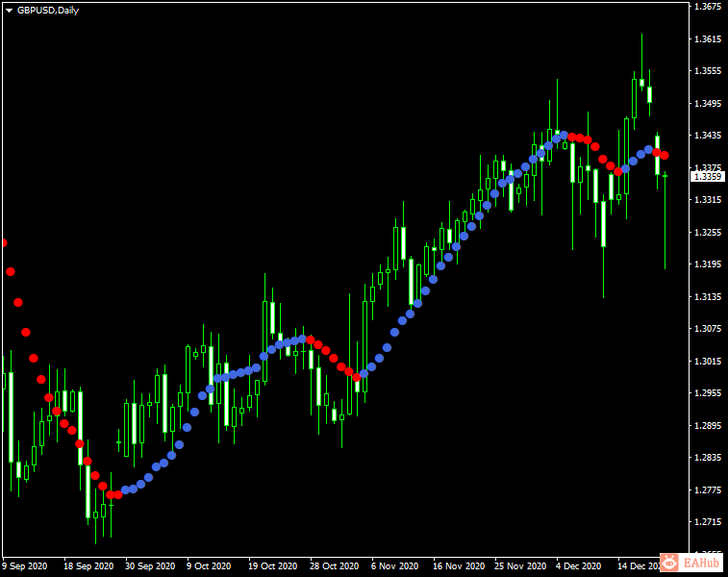Click the 19 Oct 2020 date label

(x=272, y=566)
